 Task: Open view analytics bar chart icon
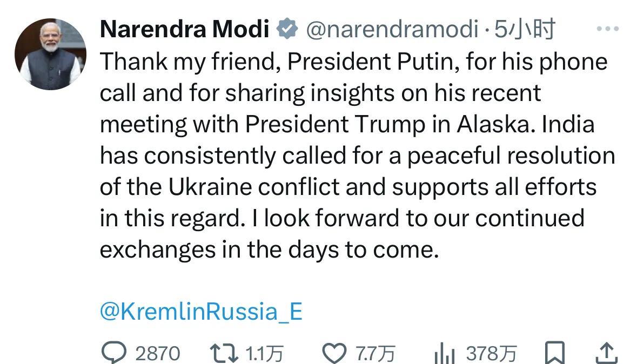point(445,355)
